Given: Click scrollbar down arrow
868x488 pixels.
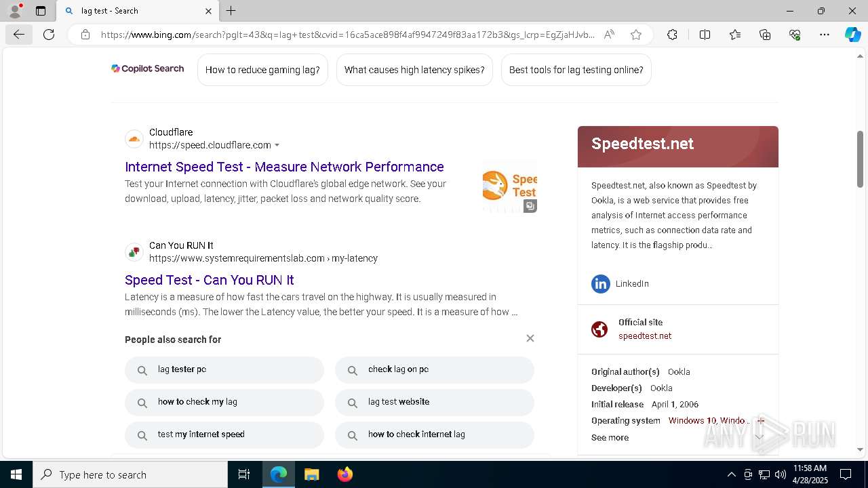Looking at the screenshot, I should point(861,449).
